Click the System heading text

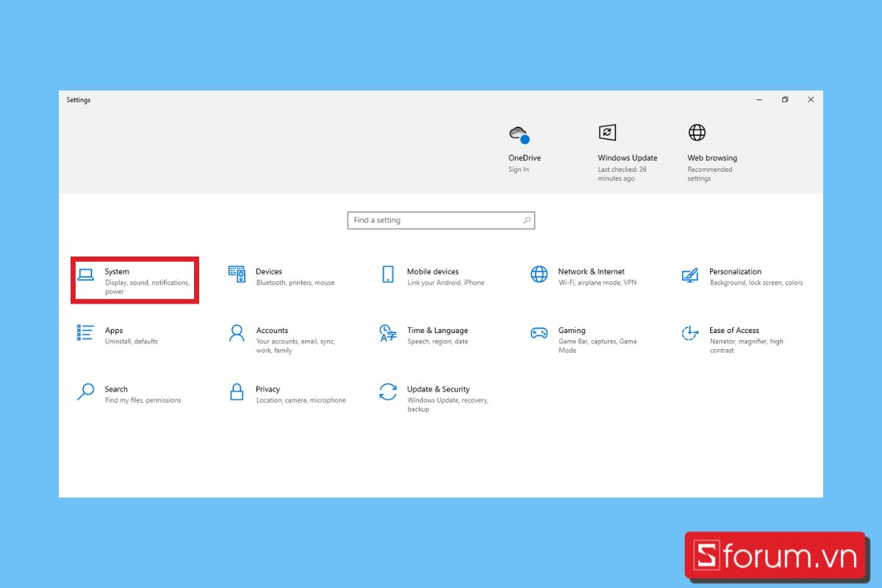[x=117, y=272]
